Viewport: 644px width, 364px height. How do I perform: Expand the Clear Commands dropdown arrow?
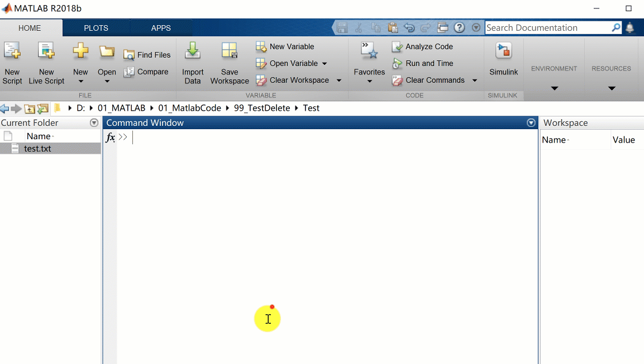point(474,81)
